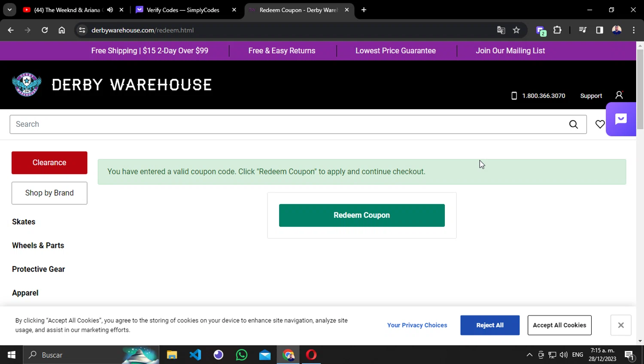Viewport: 644px width, 364px height.
Task: Translate this page icon
Action: (x=501, y=30)
